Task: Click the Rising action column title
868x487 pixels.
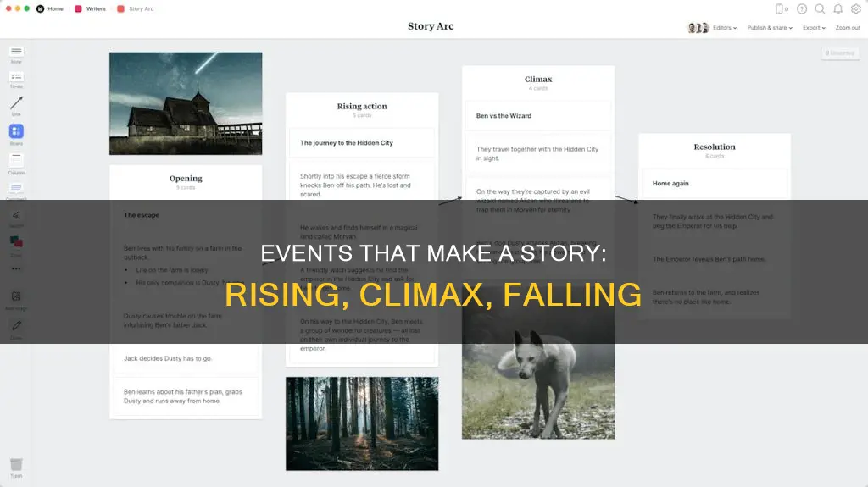Action: tap(362, 106)
